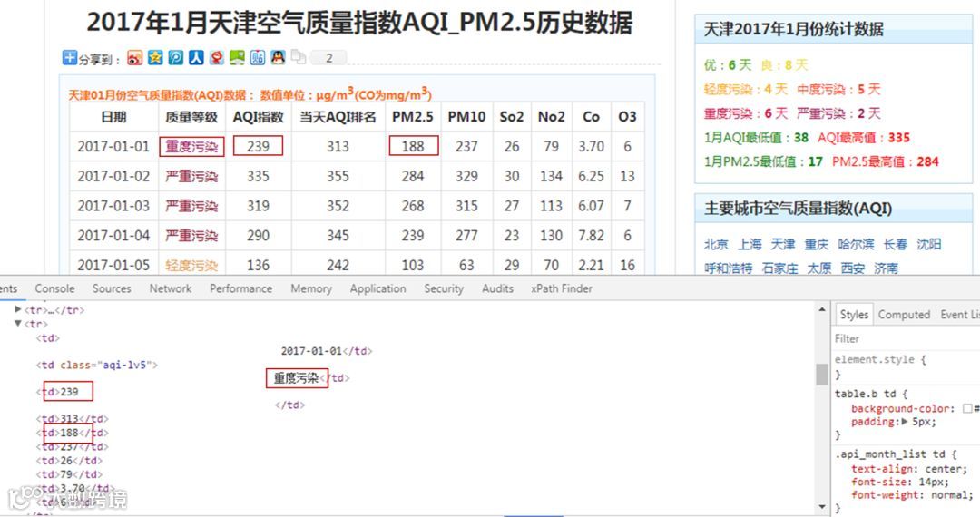
Task: Click the 济南 city link
Action: 887,268
